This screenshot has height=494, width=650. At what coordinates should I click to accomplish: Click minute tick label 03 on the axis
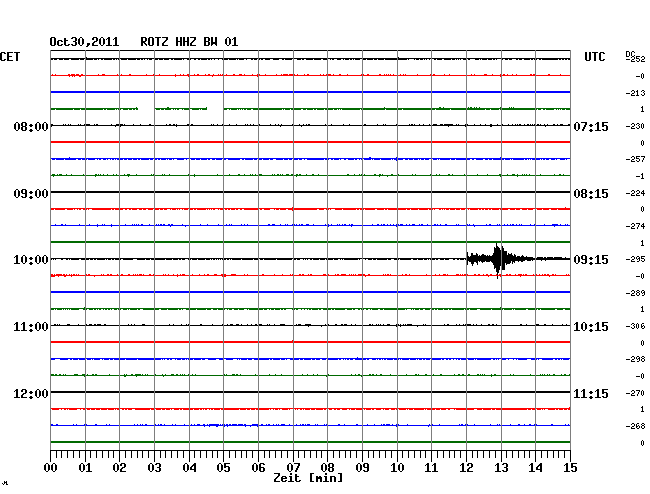tap(154, 467)
